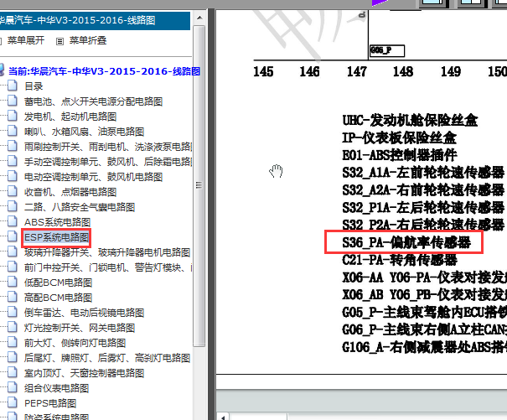Open 前大灯、侧转向灯电路图
Viewport: 507px width, 420px height.
pos(75,343)
